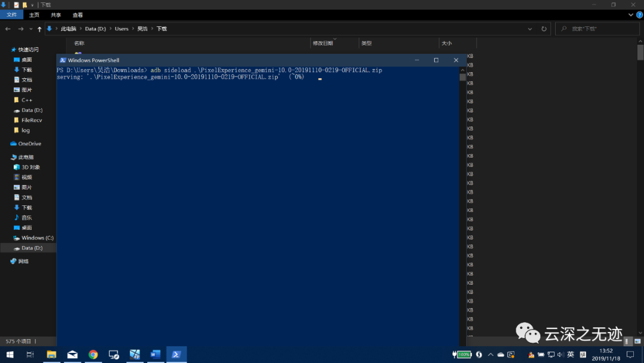Click the 搜索"下载" search box

click(597, 29)
